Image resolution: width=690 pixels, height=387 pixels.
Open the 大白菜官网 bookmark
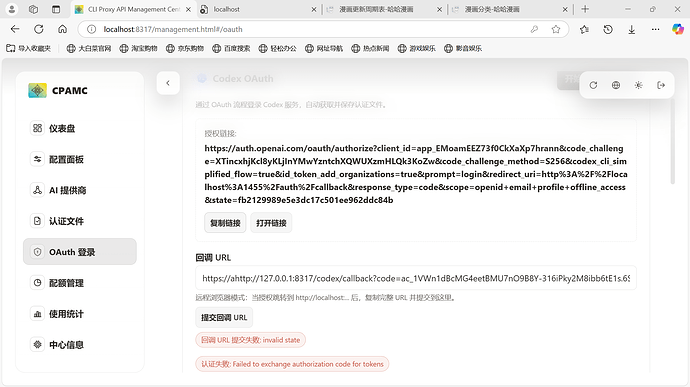tap(89, 48)
